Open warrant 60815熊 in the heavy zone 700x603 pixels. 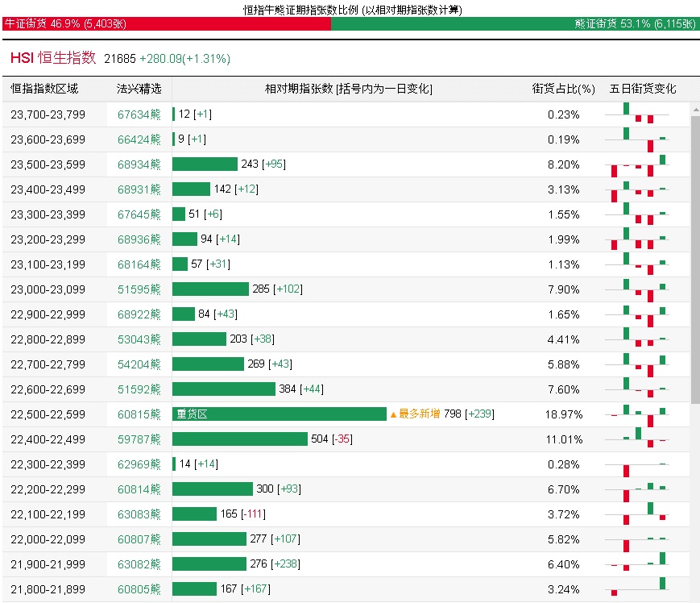click(x=139, y=414)
